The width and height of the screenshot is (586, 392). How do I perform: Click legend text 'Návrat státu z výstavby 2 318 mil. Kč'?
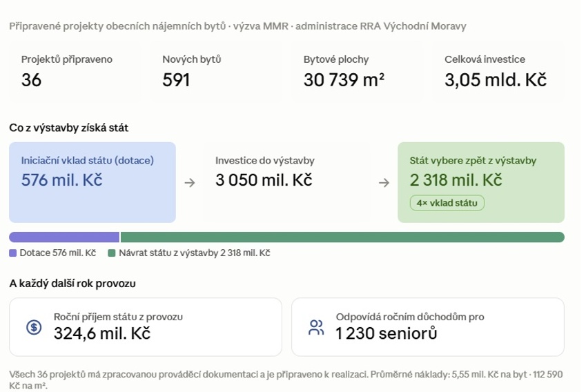pos(195,253)
